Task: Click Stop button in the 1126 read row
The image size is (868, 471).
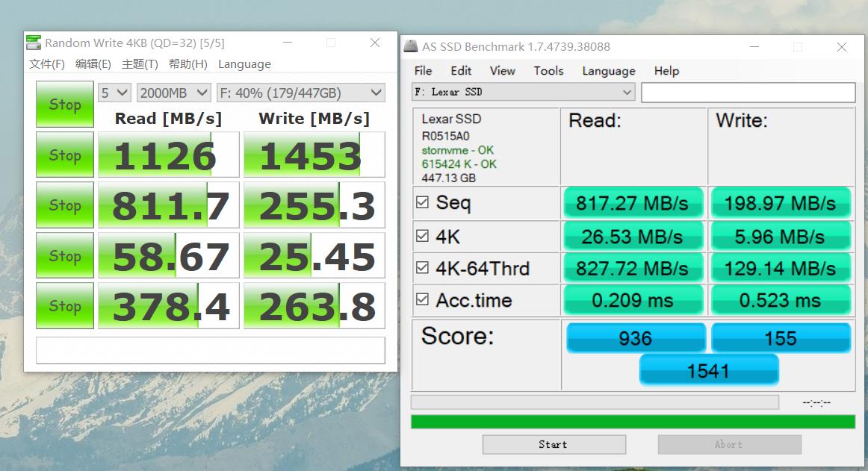Action: (x=65, y=155)
